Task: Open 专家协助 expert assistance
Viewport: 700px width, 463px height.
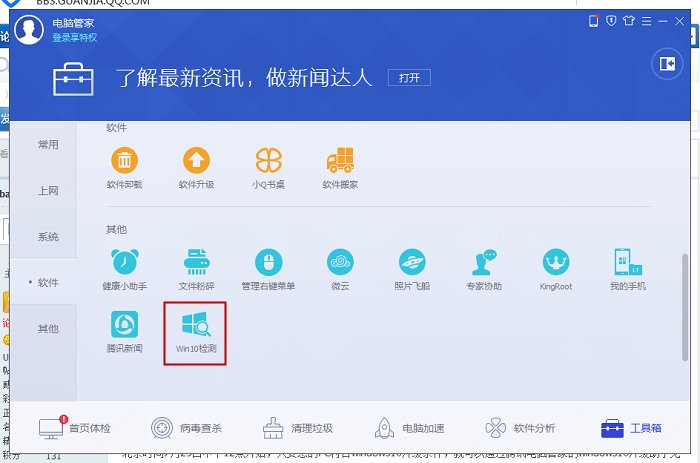Action: coord(484,263)
